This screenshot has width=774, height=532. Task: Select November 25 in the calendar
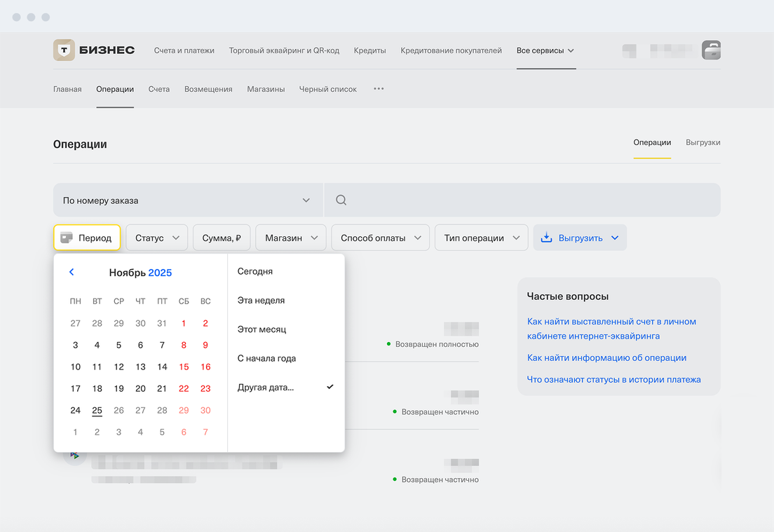(97, 410)
